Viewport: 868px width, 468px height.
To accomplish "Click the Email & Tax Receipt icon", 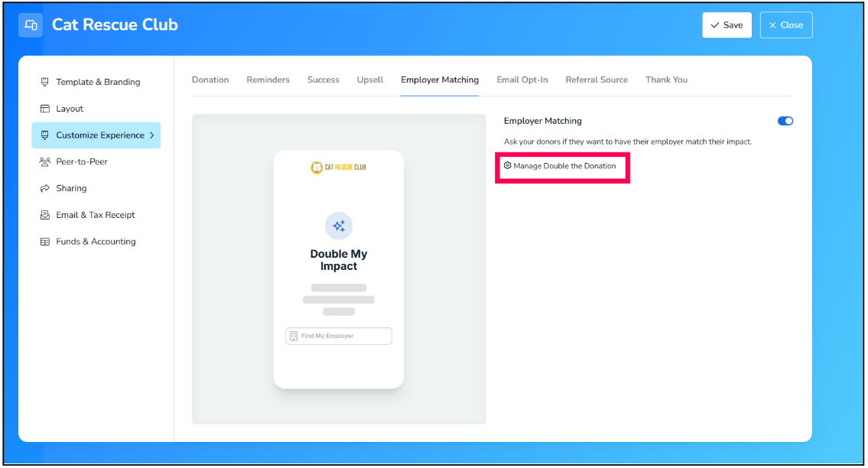I will [x=45, y=215].
